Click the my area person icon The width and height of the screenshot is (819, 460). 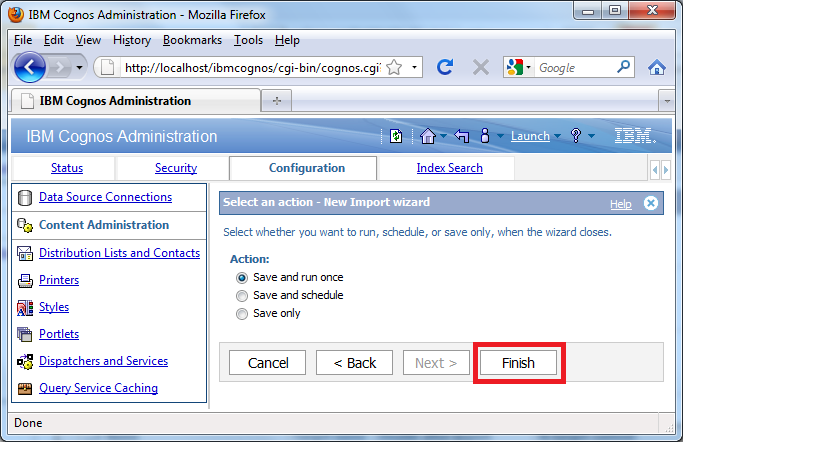tap(485, 136)
